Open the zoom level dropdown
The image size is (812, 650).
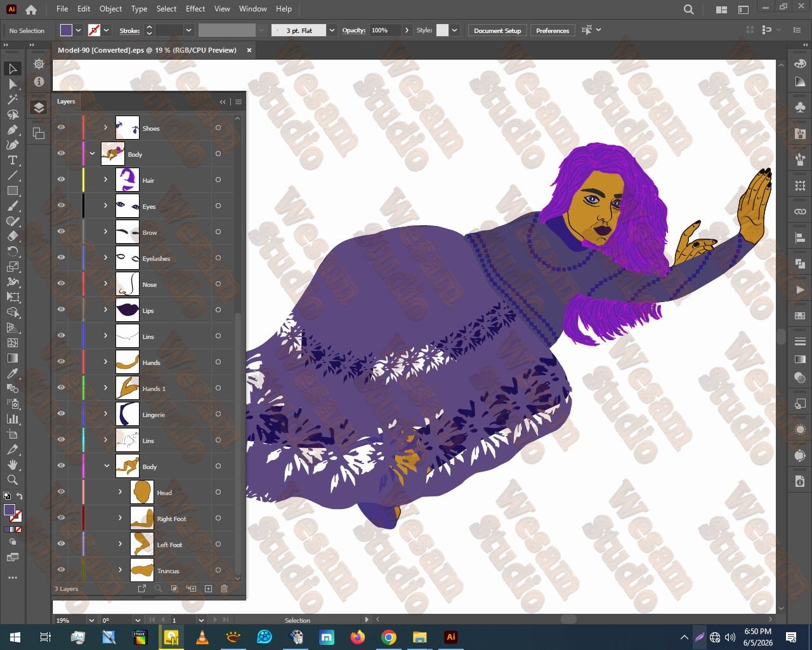click(x=91, y=620)
